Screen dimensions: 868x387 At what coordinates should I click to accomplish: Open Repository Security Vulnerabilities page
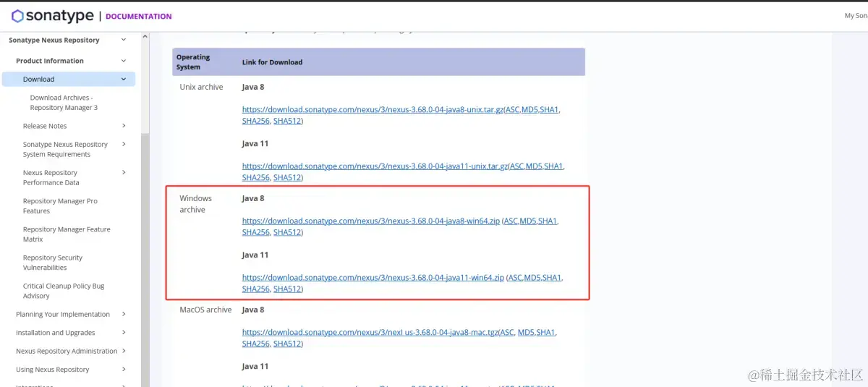53,263
